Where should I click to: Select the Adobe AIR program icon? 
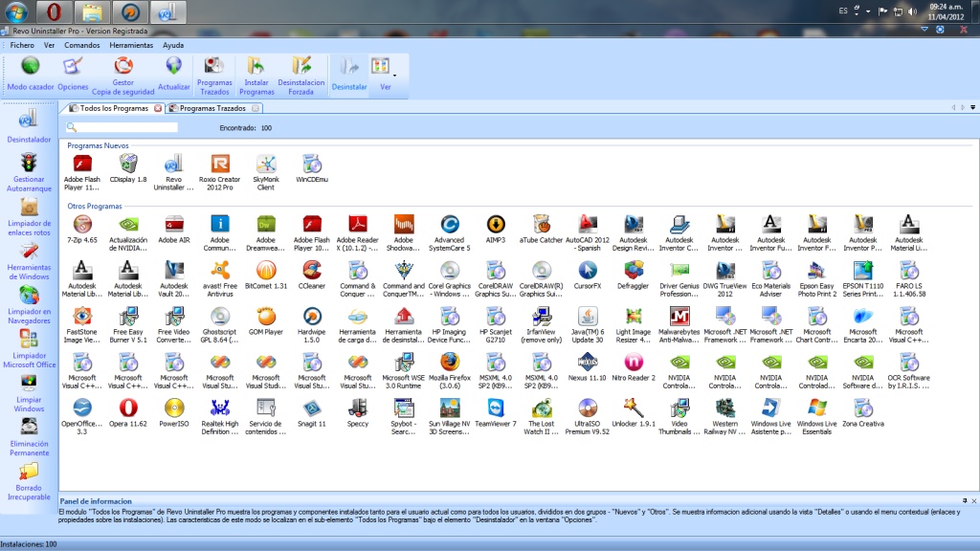click(174, 229)
